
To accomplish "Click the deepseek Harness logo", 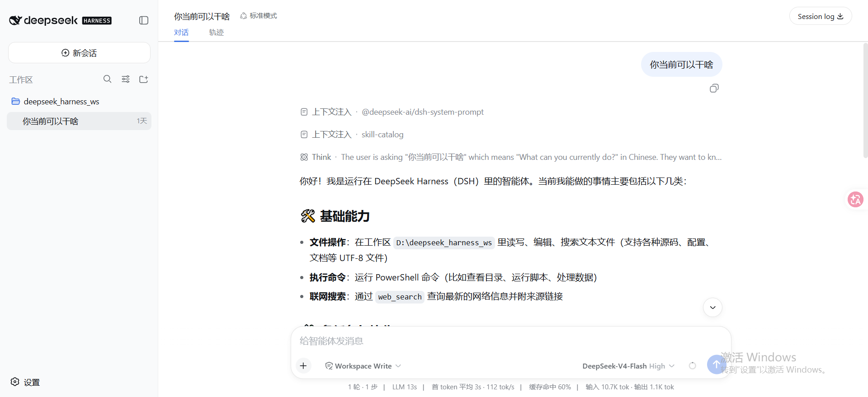I will coord(60,20).
